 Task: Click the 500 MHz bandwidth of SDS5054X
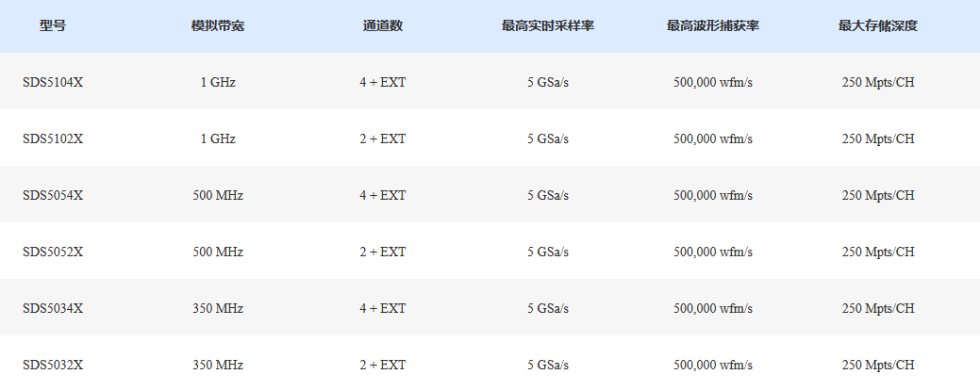pos(218,196)
